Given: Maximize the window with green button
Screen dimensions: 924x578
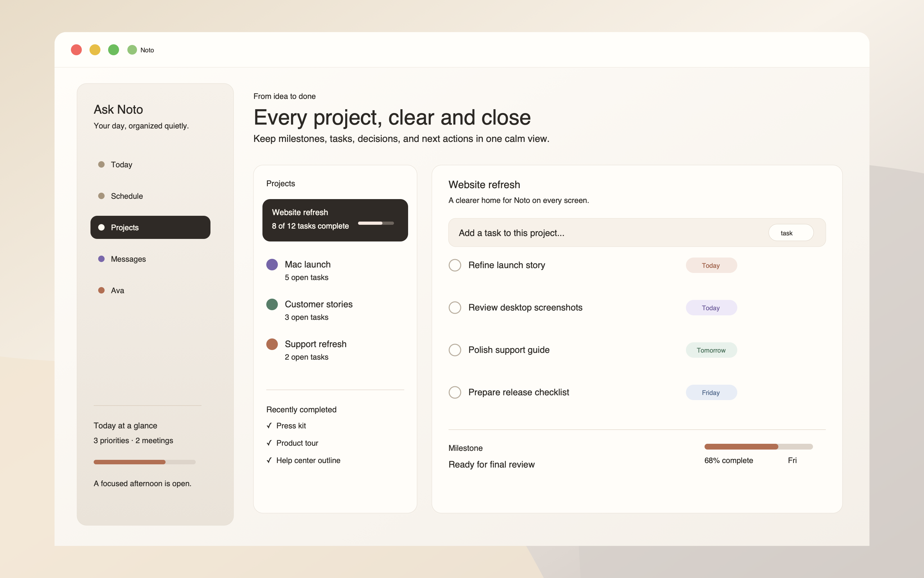Looking at the screenshot, I should 113,50.
